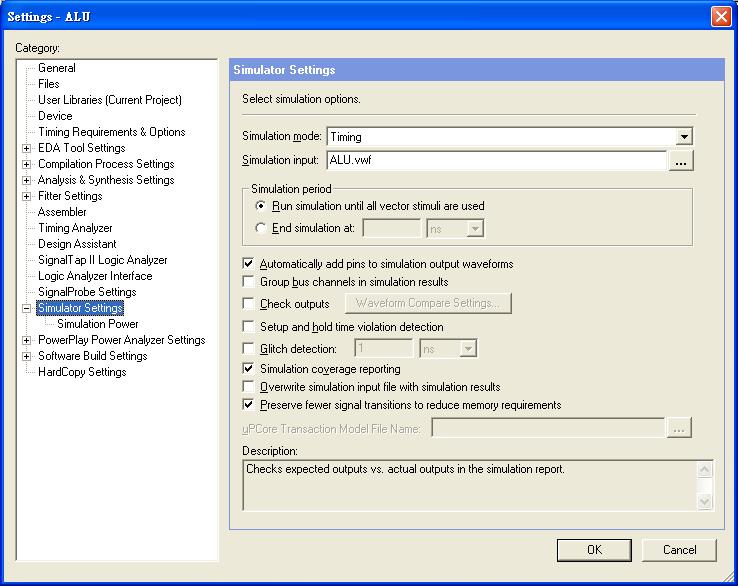The height and width of the screenshot is (586, 738).
Task: Toggle Glitch detection checkbox
Action: 249,349
